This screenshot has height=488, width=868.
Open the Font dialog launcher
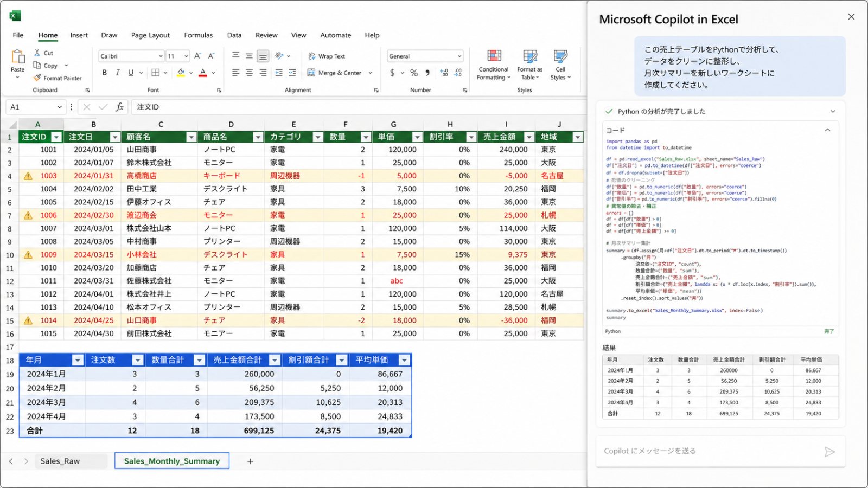coord(219,91)
